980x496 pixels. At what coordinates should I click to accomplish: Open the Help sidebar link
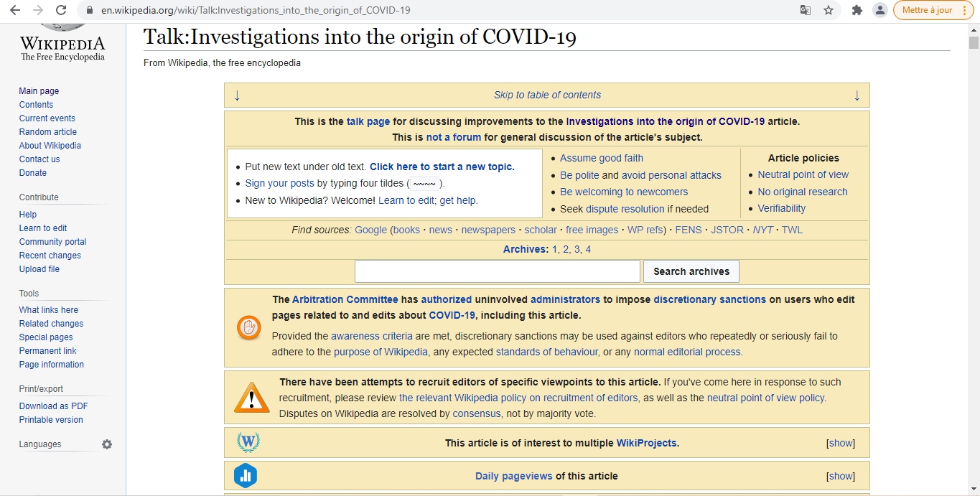28,215
